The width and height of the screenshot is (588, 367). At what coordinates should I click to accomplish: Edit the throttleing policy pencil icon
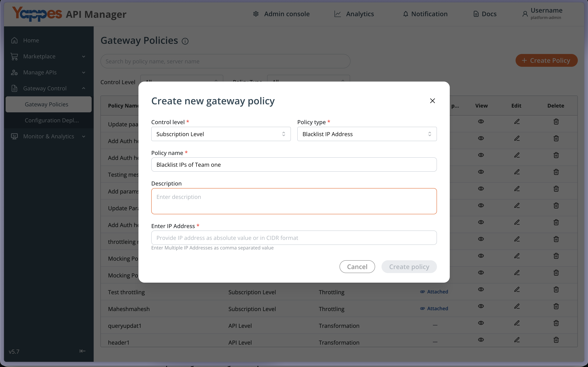pos(517,239)
